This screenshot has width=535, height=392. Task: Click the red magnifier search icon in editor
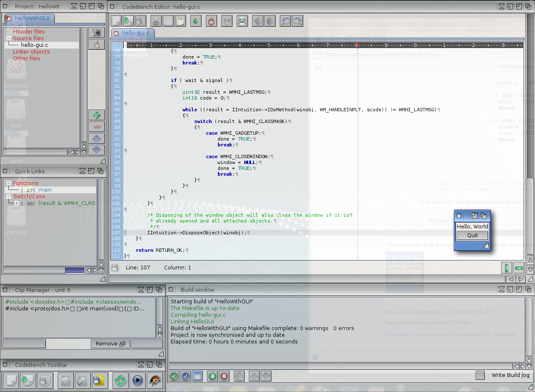[x=211, y=20]
